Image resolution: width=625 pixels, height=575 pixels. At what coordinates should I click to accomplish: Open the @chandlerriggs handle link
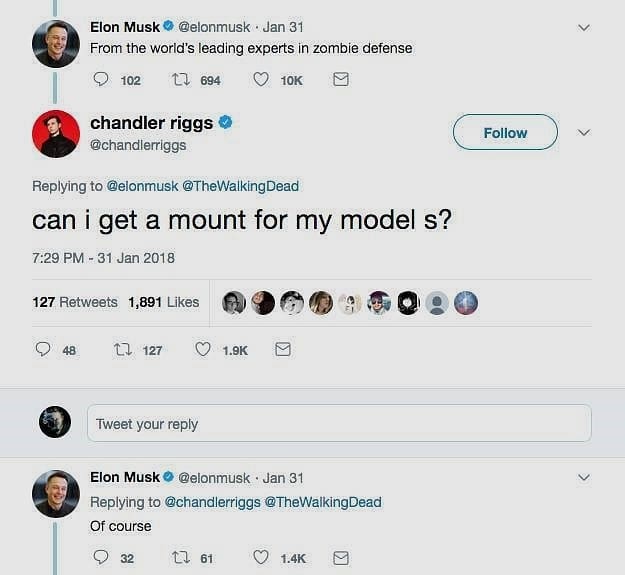click(138, 145)
